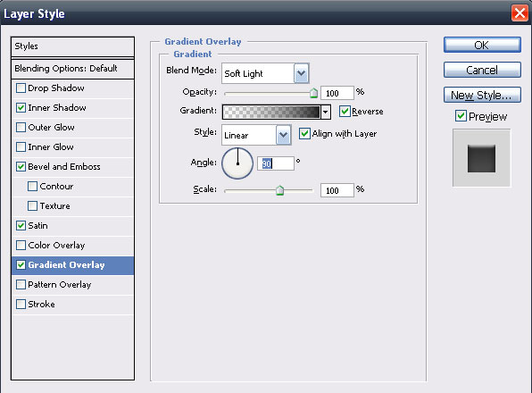This screenshot has height=393, width=532.
Task: Click the New Style button
Action: tap(482, 95)
